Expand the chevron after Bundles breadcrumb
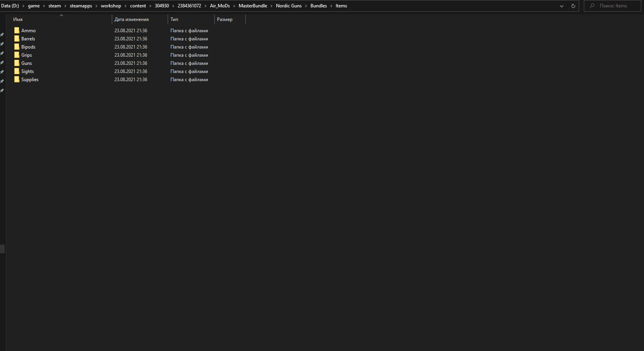 (331, 6)
